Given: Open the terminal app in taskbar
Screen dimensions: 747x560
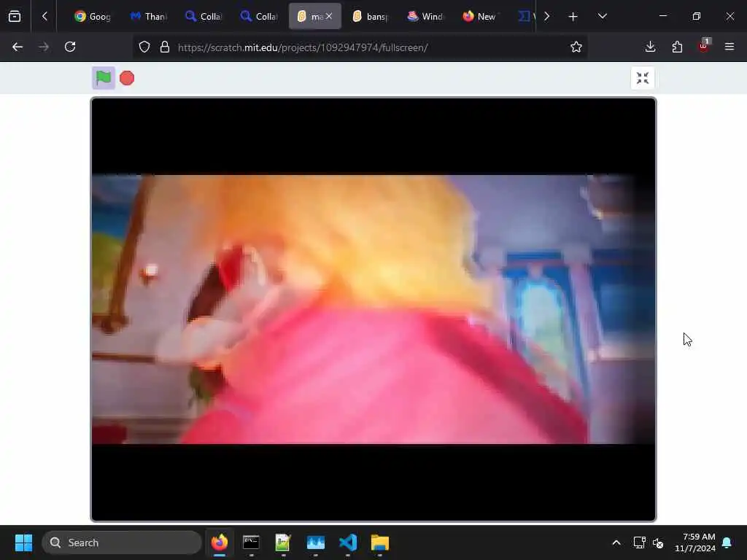Looking at the screenshot, I should [x=251, y=542].
